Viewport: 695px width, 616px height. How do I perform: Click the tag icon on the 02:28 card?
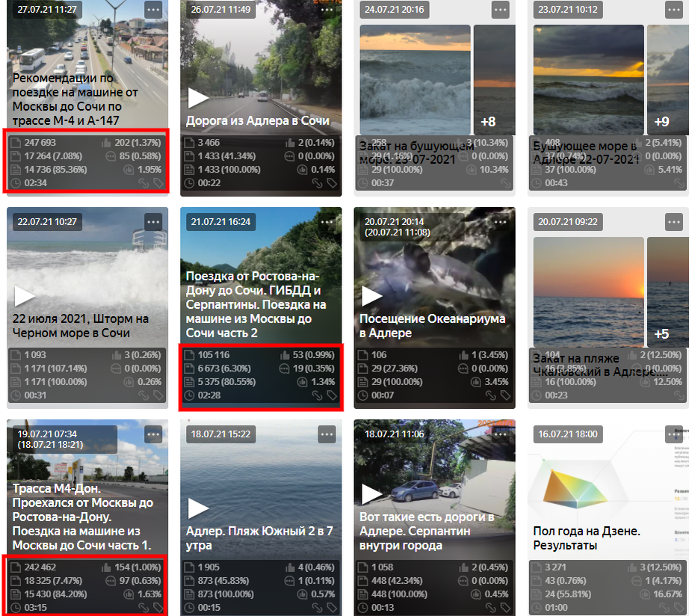click(332, 395)
